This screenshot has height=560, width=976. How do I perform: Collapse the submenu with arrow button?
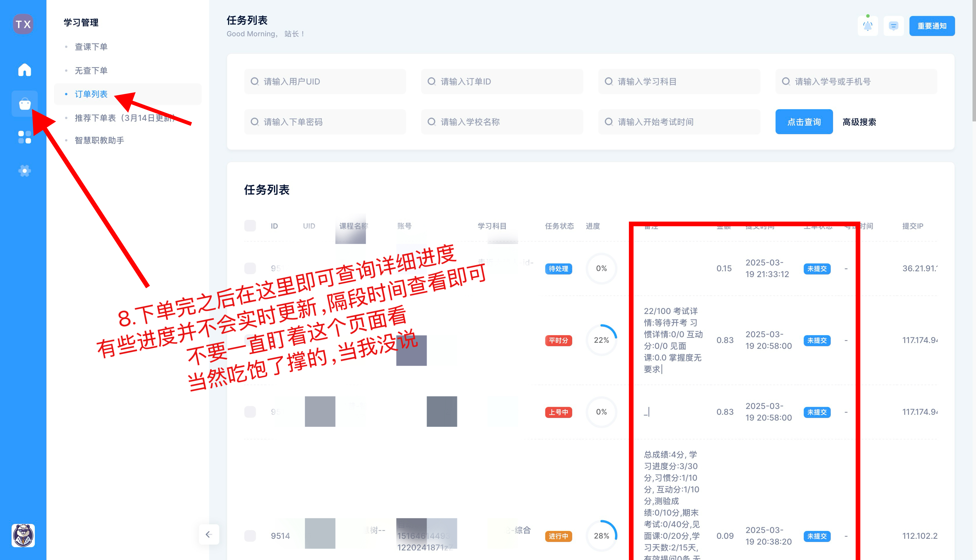(x=209, y=534)
